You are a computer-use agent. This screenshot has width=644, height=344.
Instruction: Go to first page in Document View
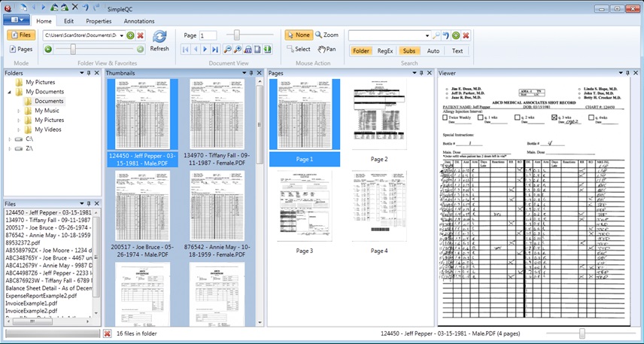186,50
